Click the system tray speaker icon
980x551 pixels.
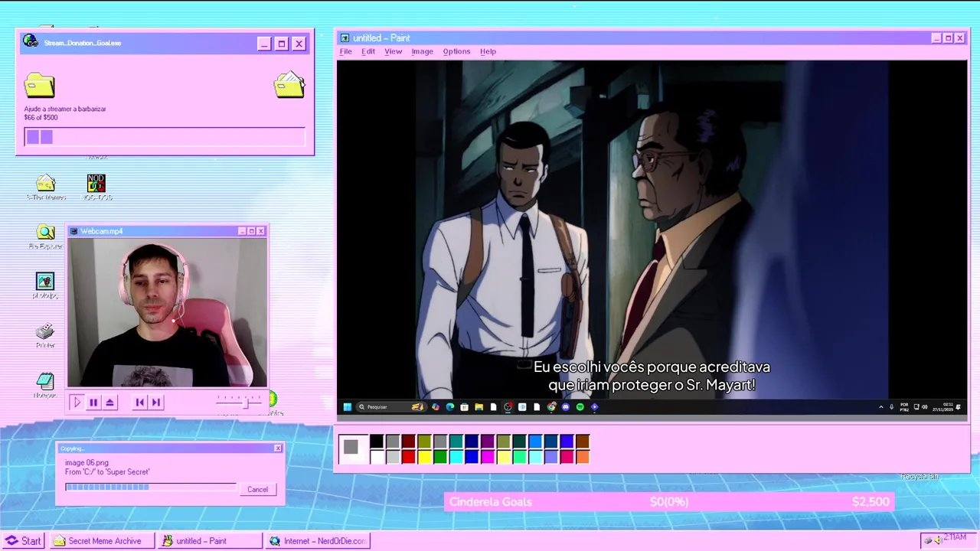(x=938, y=541)
